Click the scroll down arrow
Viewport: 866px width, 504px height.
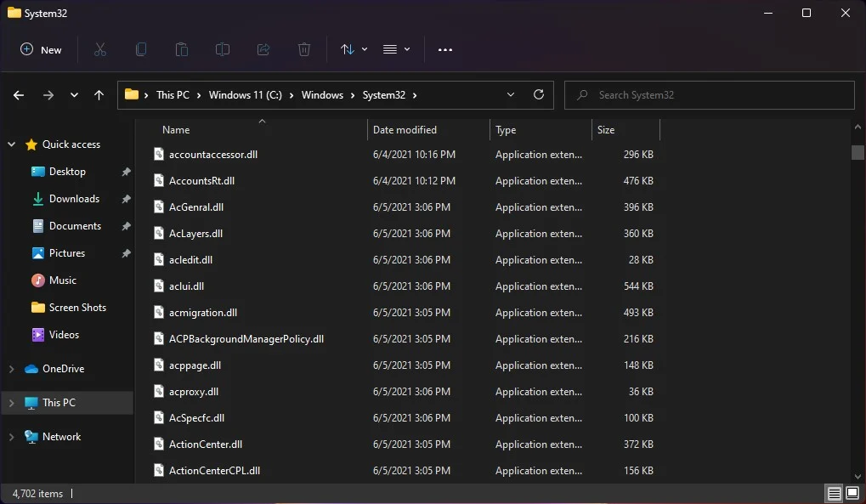tap(858, 476)
